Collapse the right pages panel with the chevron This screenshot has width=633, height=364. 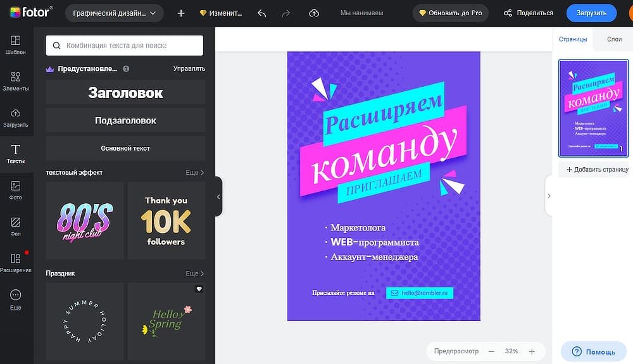(x=549, y=196)
